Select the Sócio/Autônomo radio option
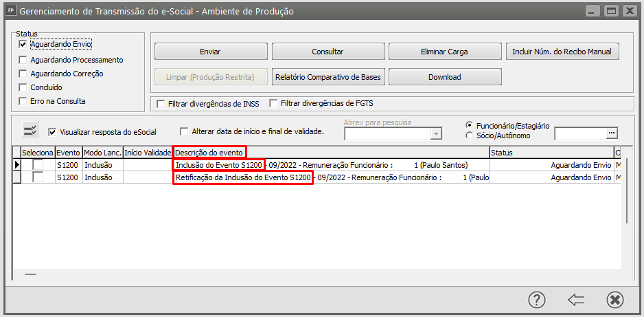This screenshot has height=317, width=644. (x=470, y=135)
